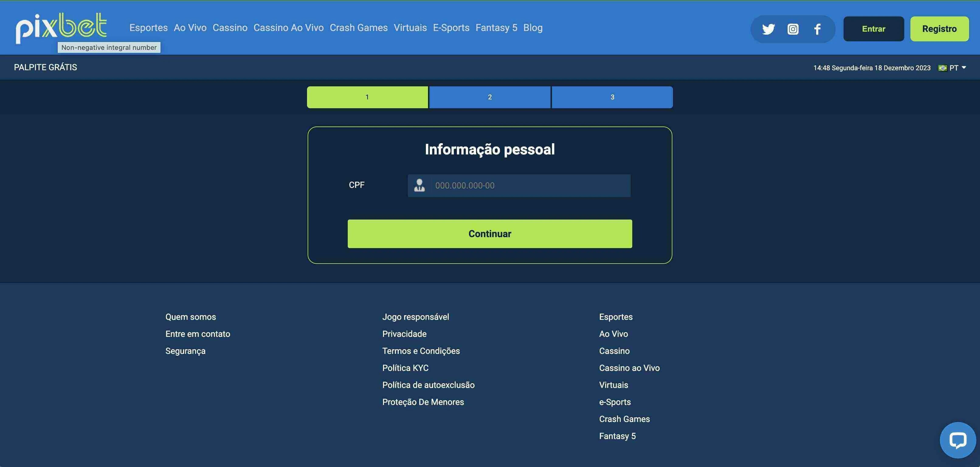Select step 3 in registration progress
This screenshot has width=980, height=467.
(x=612, y=97)
